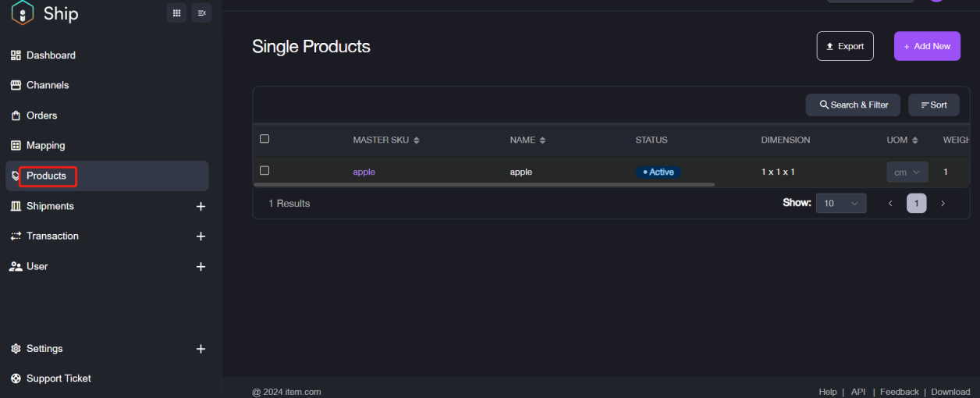Go to next page arrow
980x398 pixels.
tap(943, 204)
